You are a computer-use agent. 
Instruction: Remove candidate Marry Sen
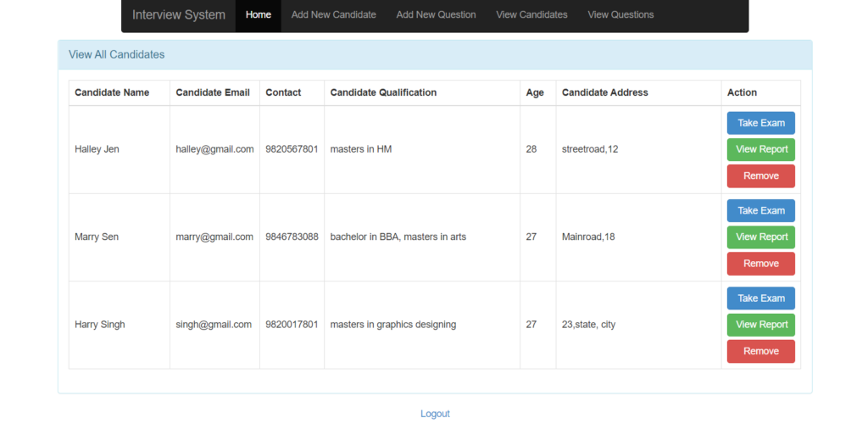(761, 264)
